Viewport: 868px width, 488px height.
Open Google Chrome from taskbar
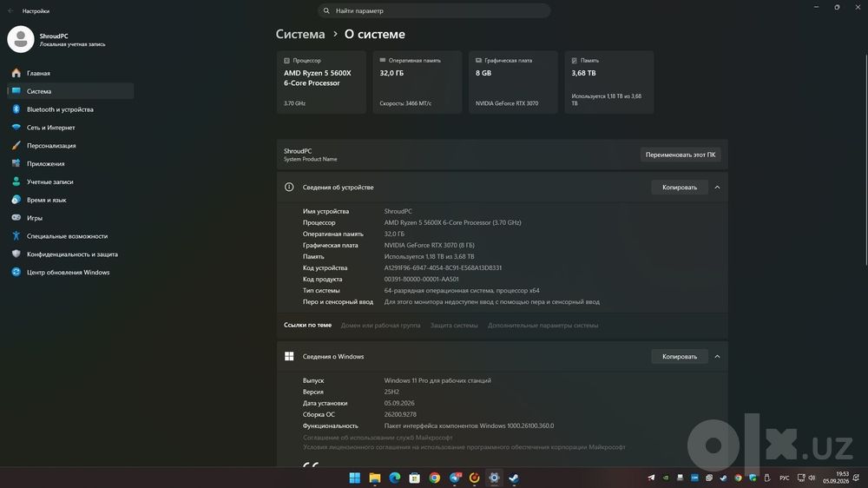pos(435,478)
